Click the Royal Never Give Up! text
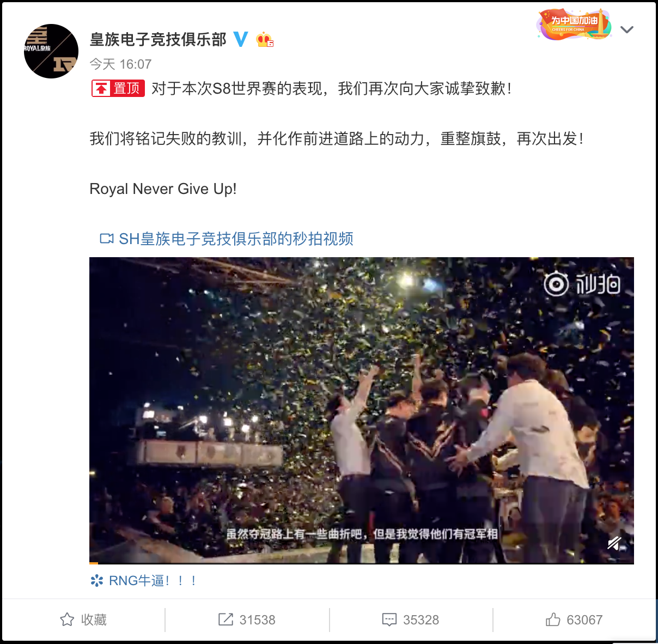Image resolution: width=658 pixels, height=644 pixels. 163,189
